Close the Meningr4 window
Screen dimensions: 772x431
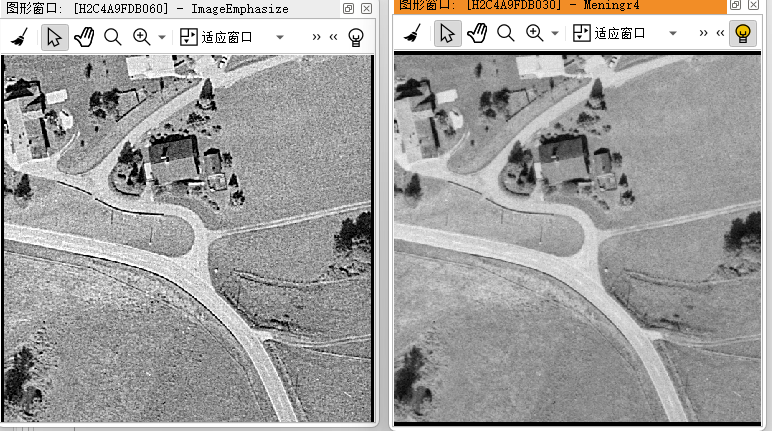click(753, 5)
